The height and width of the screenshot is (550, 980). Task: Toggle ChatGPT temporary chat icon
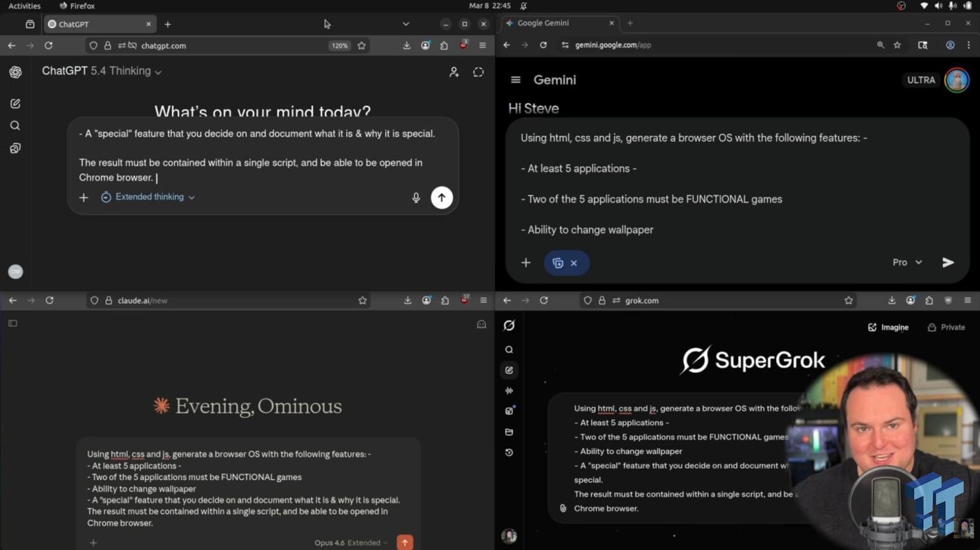point(478,73)
